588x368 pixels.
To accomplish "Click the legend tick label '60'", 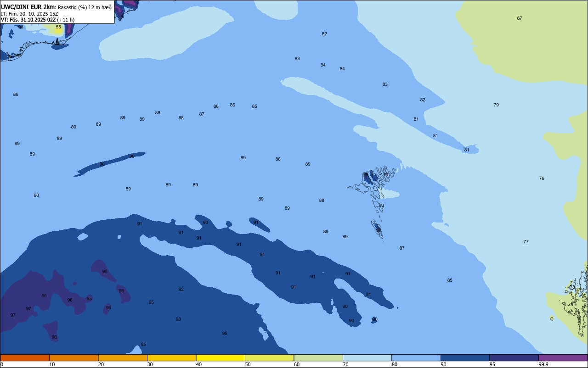I will [x=297, y=364].
